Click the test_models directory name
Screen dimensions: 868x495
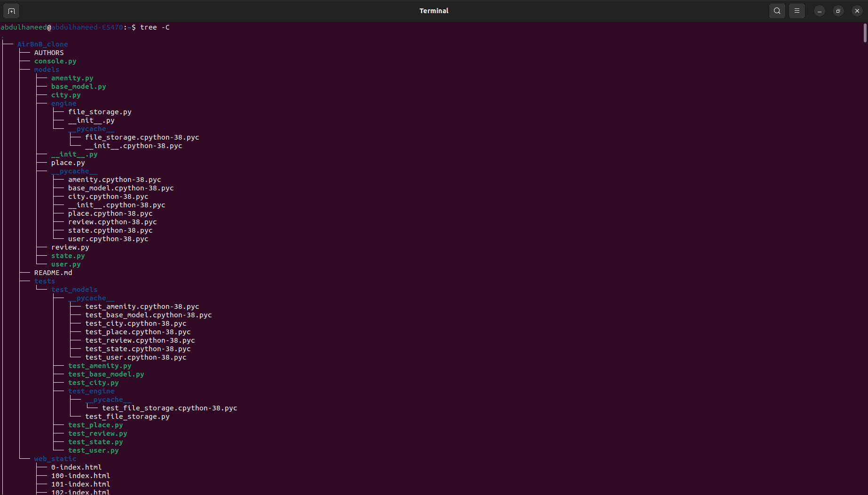point(74,290)
